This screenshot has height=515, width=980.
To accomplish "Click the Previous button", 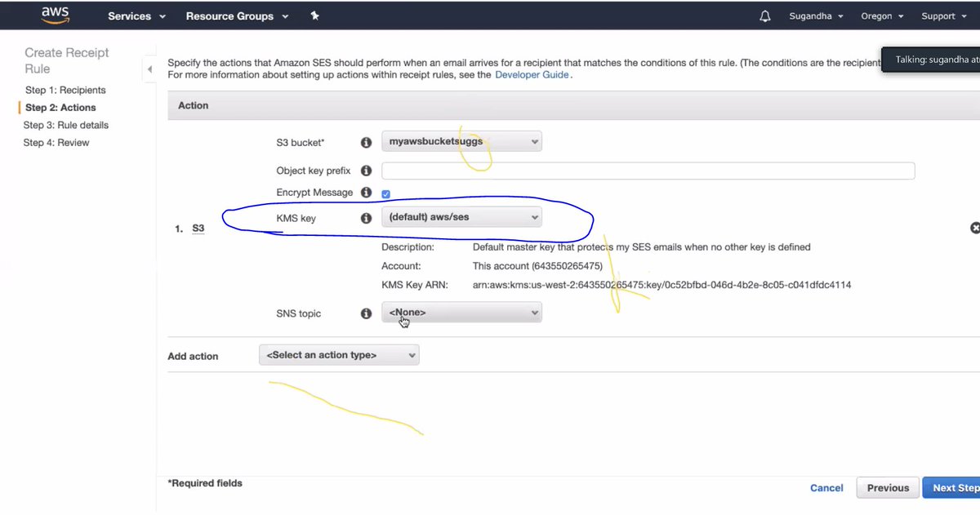I will pyautogui.click(x=888, y=488).
